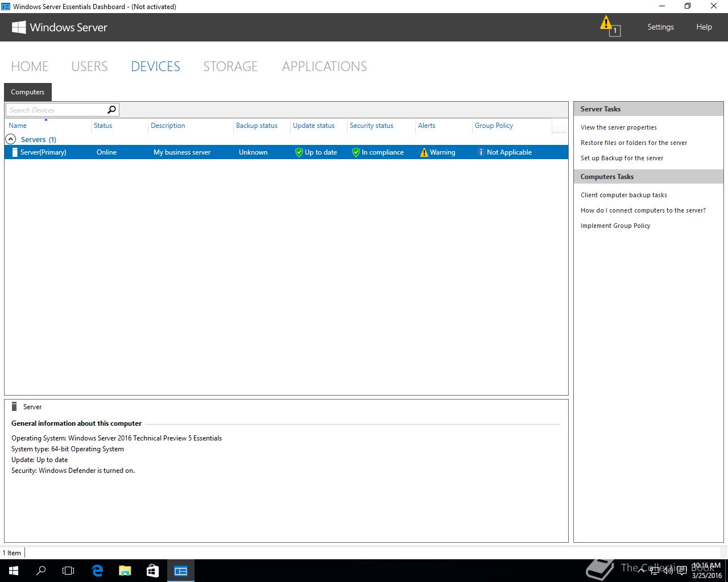Open Client computer backup tasks
This screenshot has width=728, height=582.
click(x=624, y=195)
